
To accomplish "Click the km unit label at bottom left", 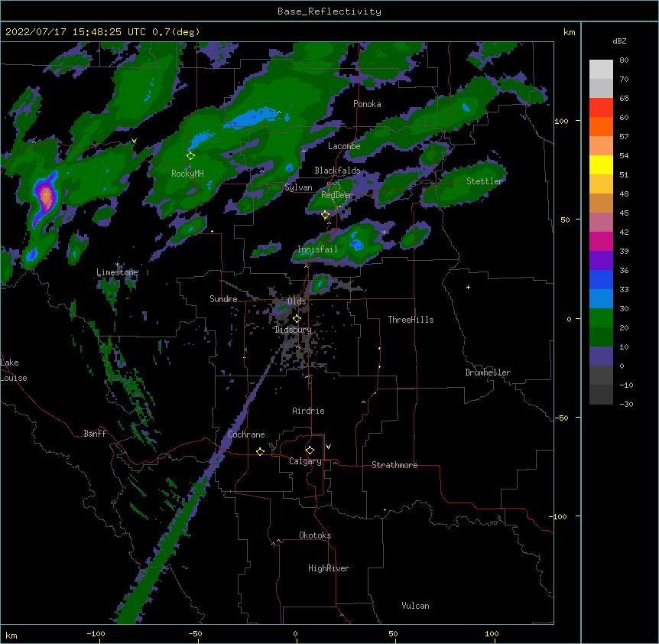I will [11, 635].
